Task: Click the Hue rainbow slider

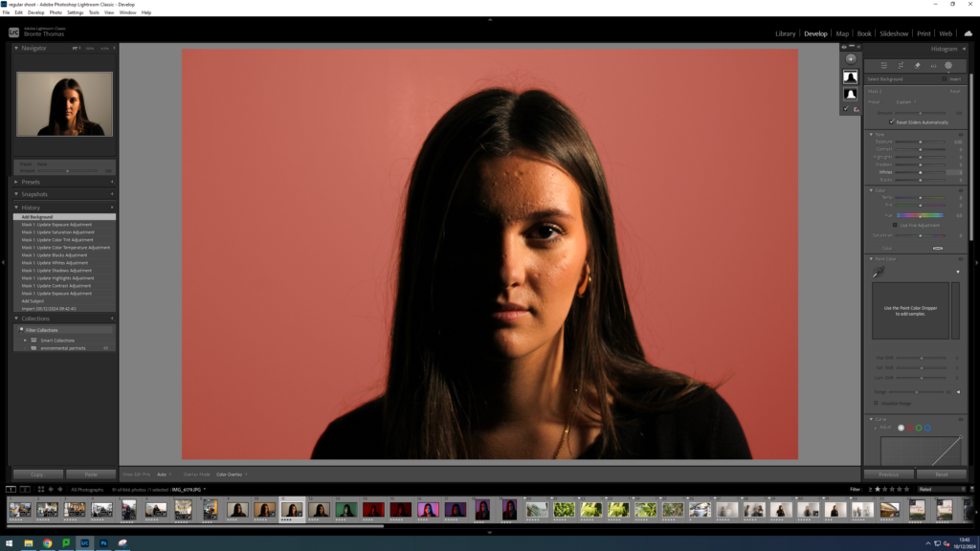Action: [920, 215]
